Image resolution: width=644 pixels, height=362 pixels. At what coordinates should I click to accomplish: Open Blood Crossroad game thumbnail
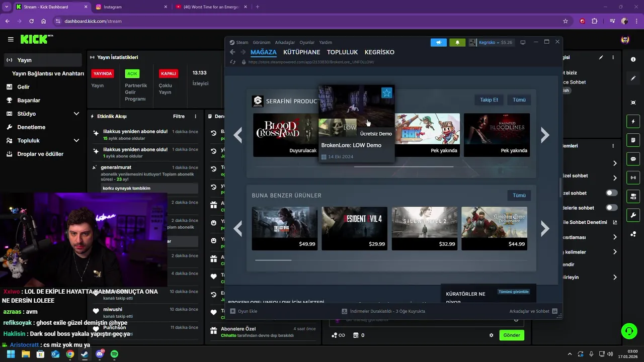(285, 135)
